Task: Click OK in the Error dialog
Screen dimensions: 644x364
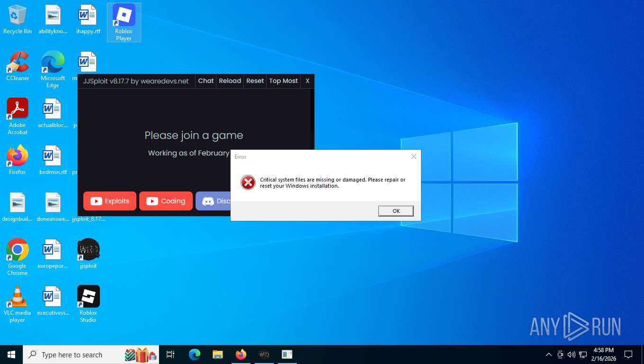Action: 396,211
